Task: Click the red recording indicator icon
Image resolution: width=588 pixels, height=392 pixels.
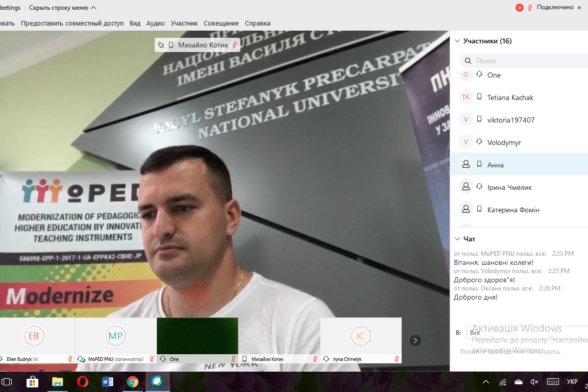Action: tap(520, 8)
